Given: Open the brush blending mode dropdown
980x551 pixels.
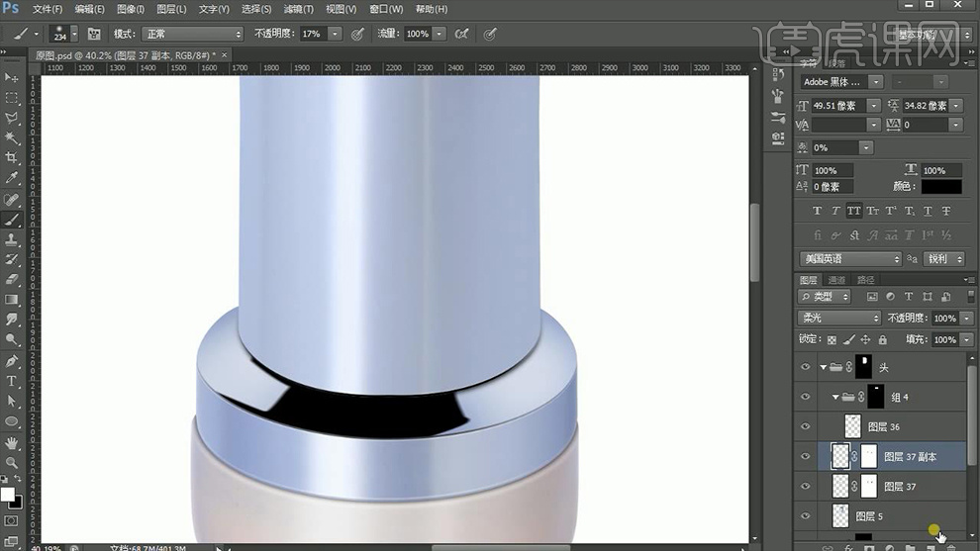Looking at the screenshot, I should [x=192, y=34].
